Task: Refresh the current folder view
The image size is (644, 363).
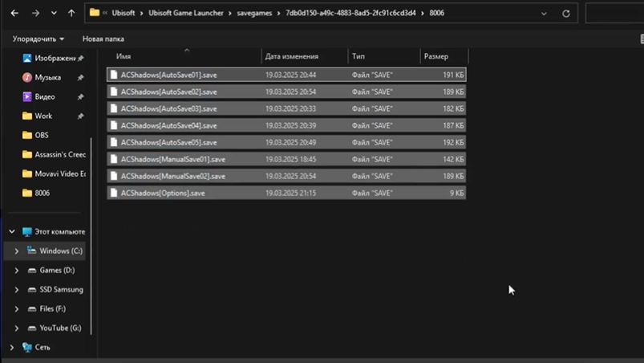Action: [x=566, y=14]
